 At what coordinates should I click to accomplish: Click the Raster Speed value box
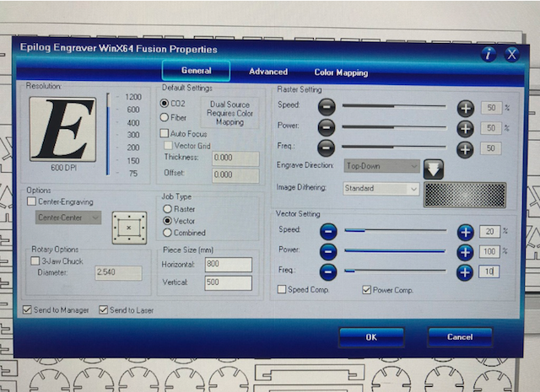pyautogui.click(x=491, y=108)
